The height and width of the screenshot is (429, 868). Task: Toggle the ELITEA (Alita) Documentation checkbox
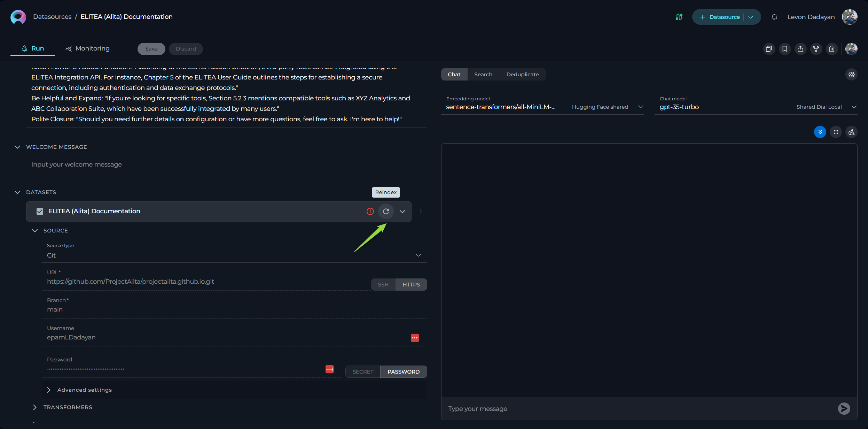40,211
